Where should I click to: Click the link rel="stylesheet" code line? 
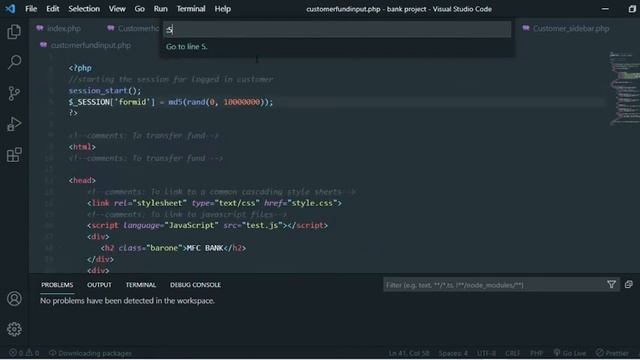tap(214, 203)
